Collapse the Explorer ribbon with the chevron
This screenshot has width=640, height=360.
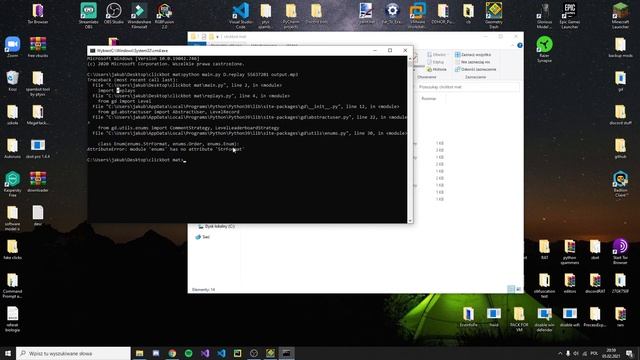(x=513, y=45)
